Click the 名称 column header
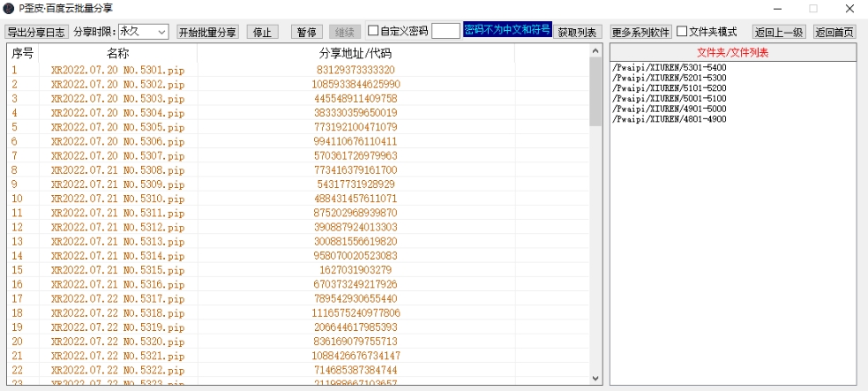The height and width of the screenshot is (391, 868). (x=118, y=53)
